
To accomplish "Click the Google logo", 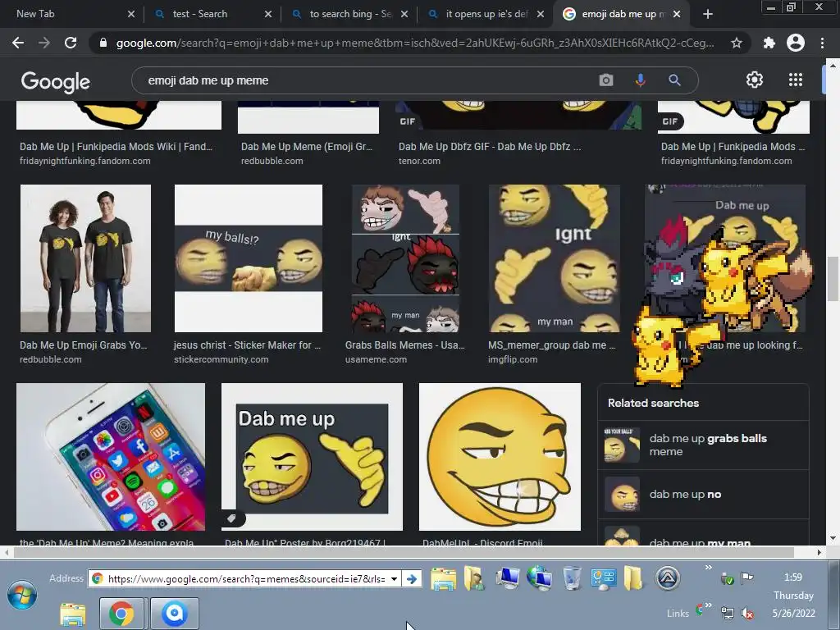I will (x=56, y=81).
